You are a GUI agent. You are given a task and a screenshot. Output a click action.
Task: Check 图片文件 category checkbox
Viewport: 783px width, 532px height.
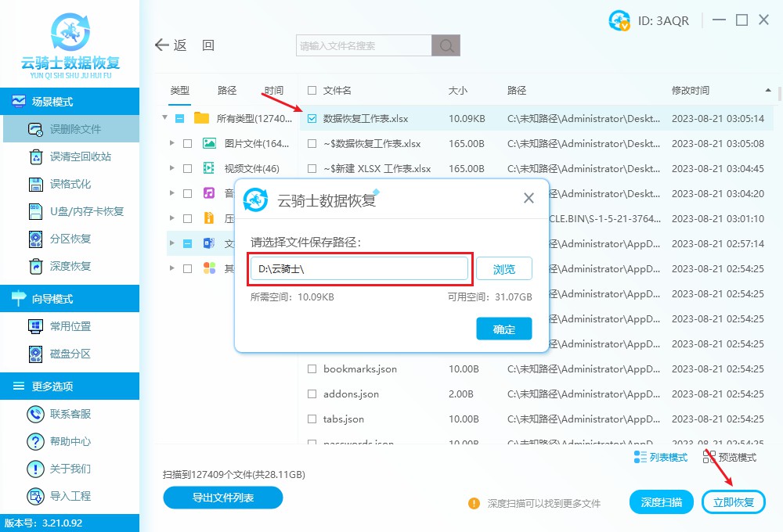(x=188, y=144)
